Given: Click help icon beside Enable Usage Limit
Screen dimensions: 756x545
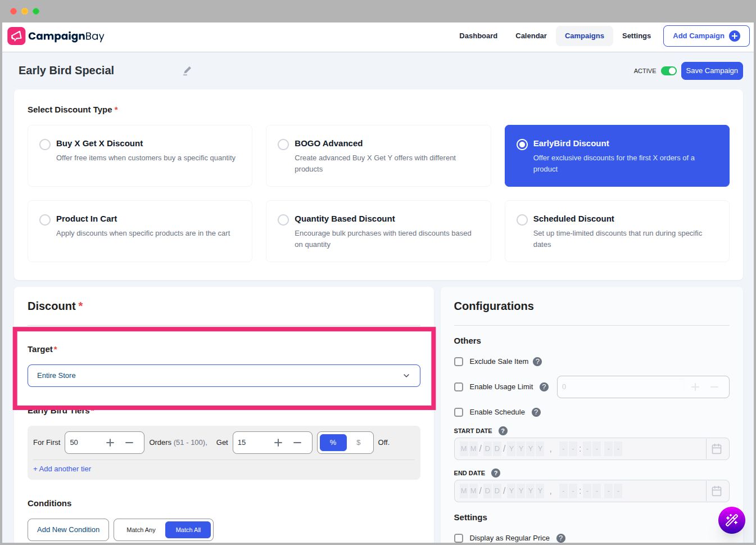Looking at the screenshot, I should [544, 387].
